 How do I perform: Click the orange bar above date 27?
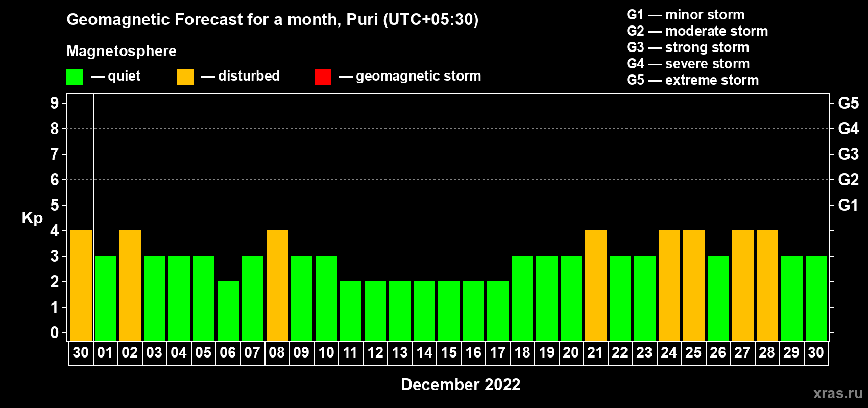(743, 286)
